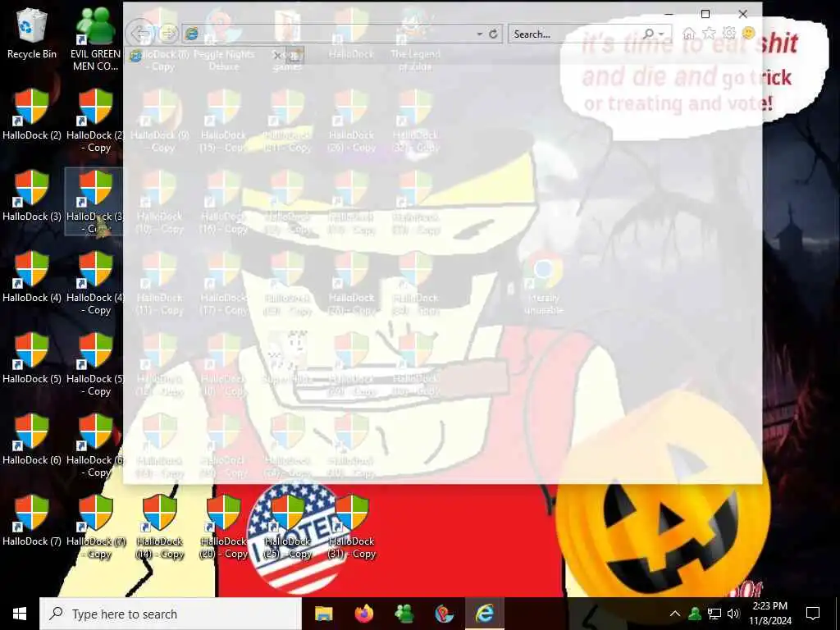Select the HalloDock (6) desktop shortcut
840x630 pixels.
coord(32,440)
